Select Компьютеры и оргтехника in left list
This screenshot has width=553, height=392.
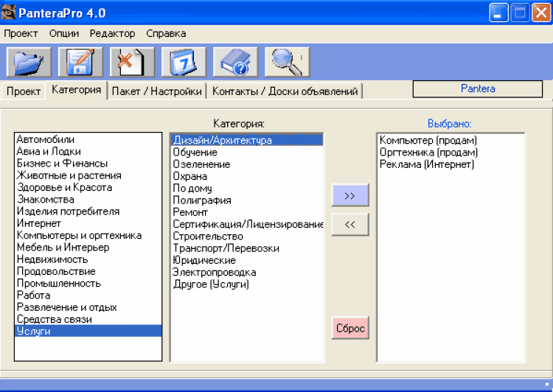point(79,236)
